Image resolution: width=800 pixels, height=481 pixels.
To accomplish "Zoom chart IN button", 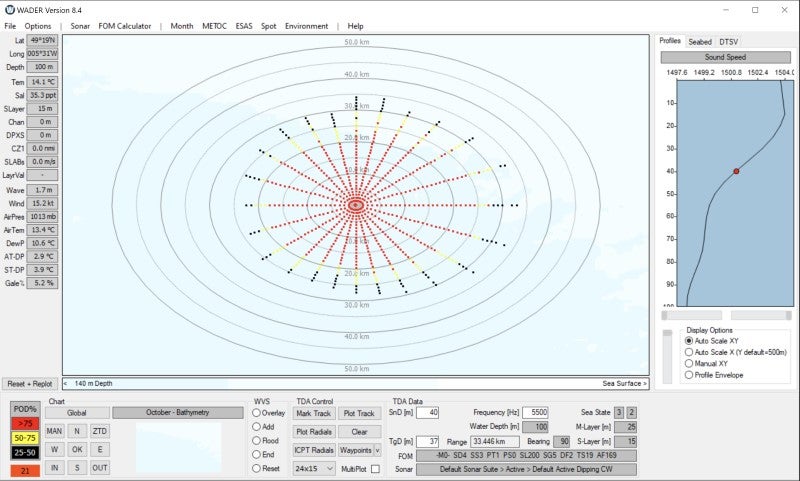I will pyautogui.click(x=54, y=467).
